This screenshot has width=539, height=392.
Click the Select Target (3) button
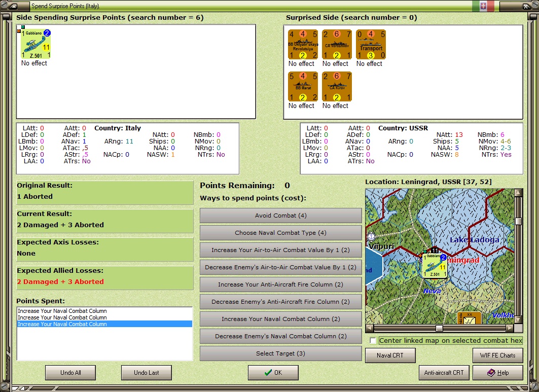coord(280,353)
